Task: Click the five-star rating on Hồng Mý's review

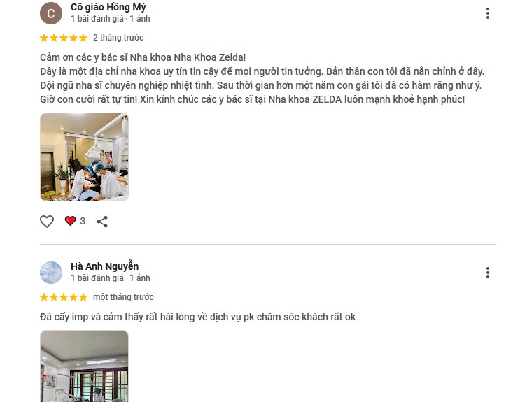Action: 64,38
